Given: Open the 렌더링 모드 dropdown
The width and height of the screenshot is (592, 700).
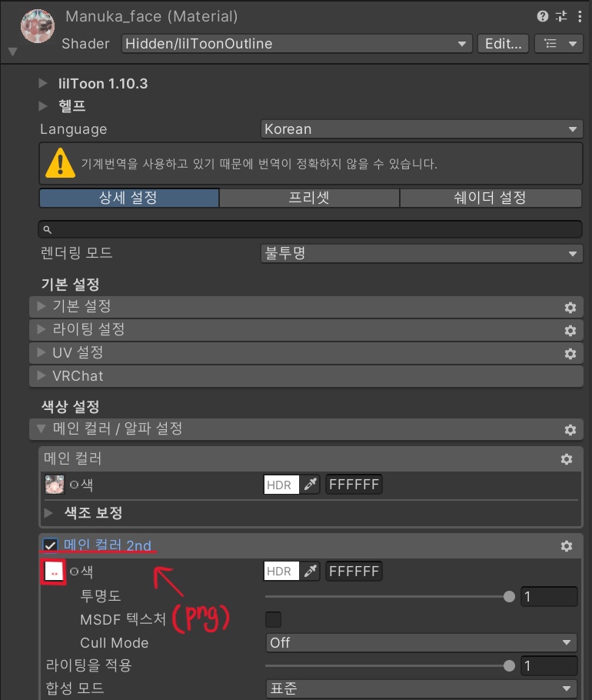Looking at the screenshot, I should pyautogui.click(x=421, y=254).
